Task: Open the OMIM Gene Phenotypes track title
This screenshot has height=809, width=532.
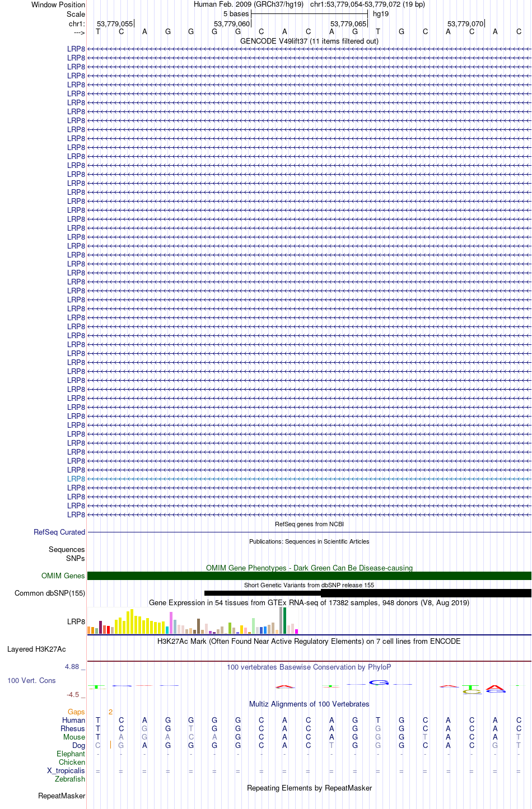Action: tap(309, 568)
